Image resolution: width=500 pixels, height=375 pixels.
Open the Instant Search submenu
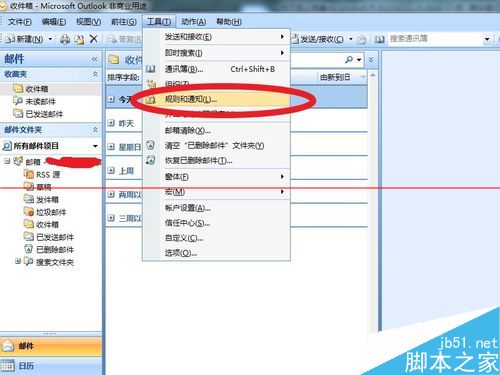pos(217,53)
